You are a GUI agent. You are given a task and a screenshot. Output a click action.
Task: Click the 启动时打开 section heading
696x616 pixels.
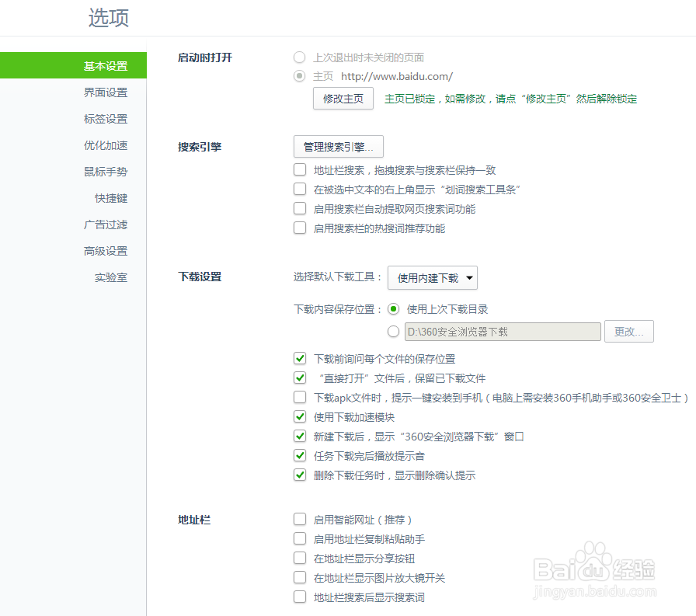pos(204,57)
